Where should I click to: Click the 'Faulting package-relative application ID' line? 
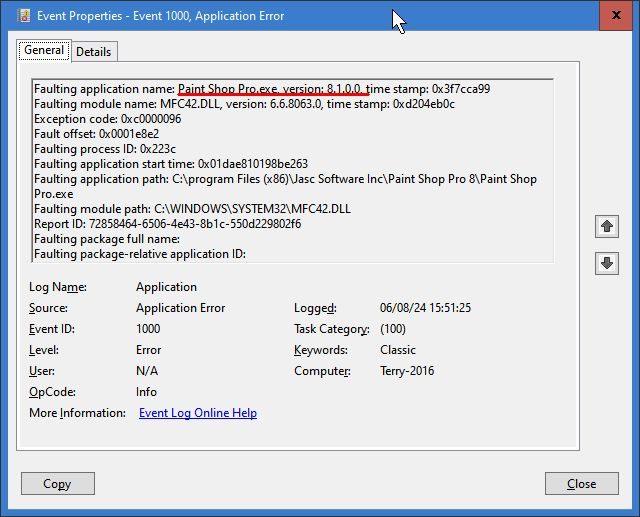click(140, 254)
